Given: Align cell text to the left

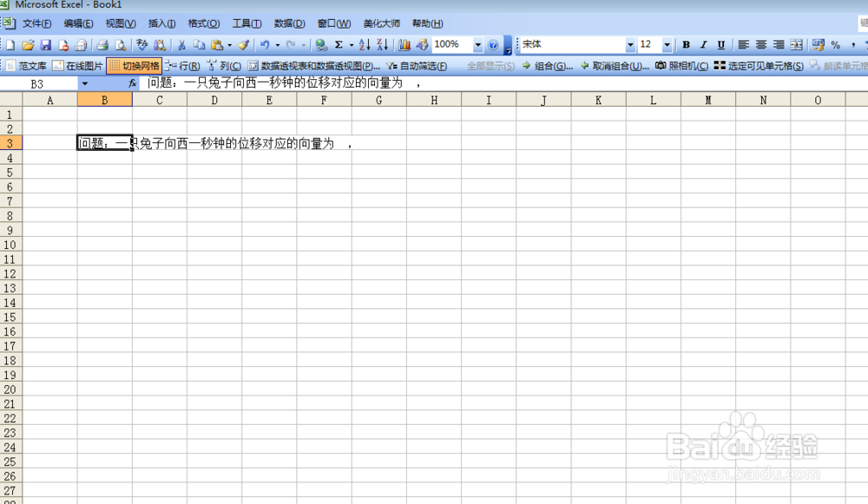Looking at the screenshot, I should (744, 45).
